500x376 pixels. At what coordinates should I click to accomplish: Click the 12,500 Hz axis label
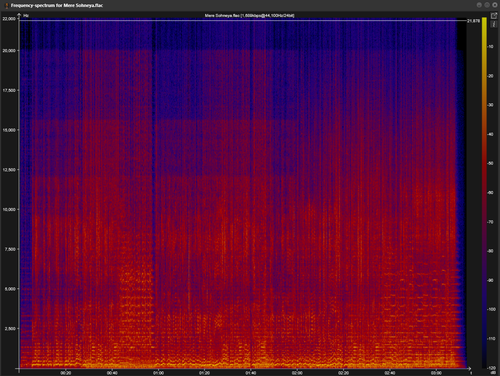[x=9, y=170]
